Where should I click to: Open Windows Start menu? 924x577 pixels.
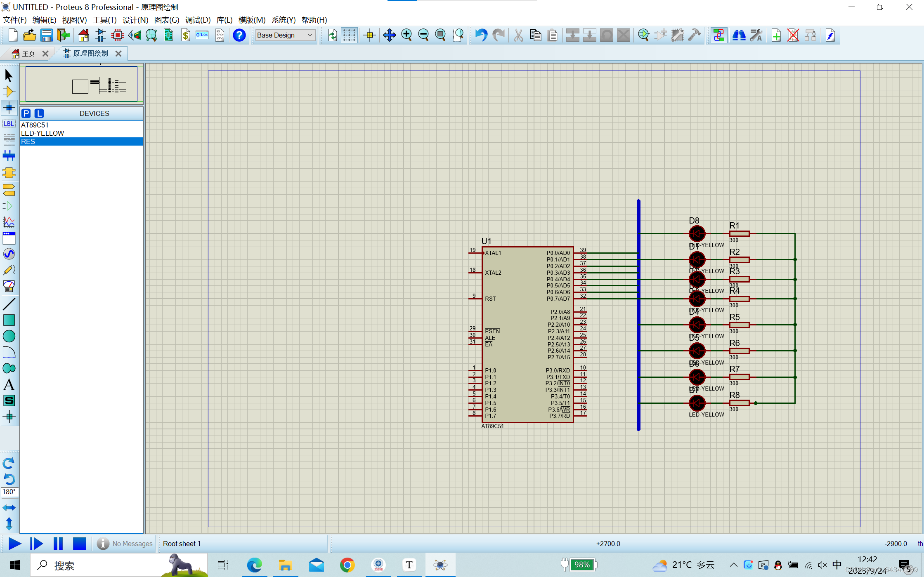[x=15, y=565]
